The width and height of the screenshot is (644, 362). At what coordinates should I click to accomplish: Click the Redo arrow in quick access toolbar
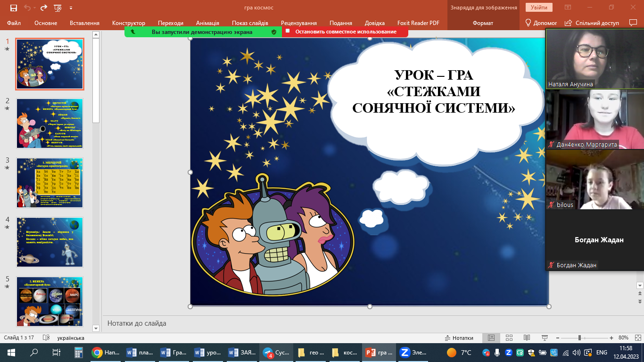pyautogui.click(x=44, y=8)
